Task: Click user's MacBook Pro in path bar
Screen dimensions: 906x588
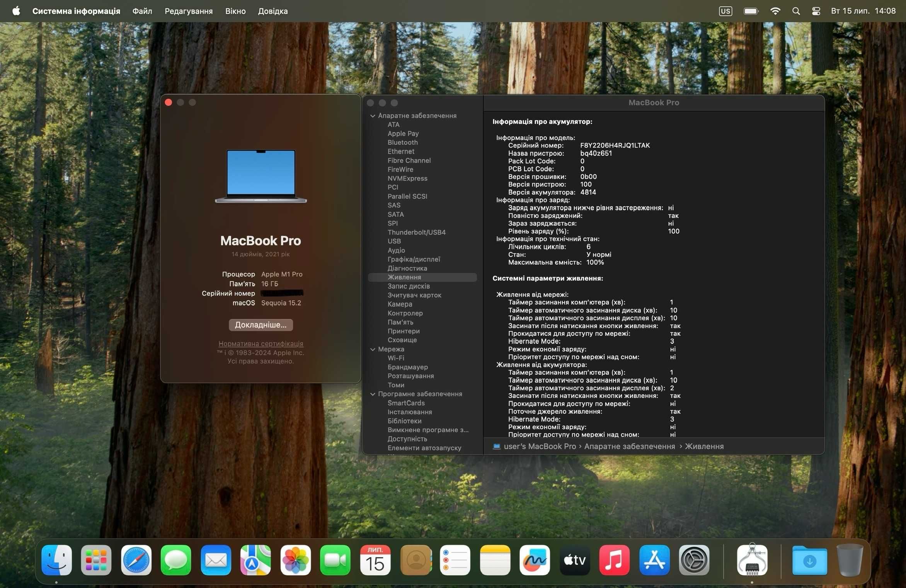Action: click(540, 446)
